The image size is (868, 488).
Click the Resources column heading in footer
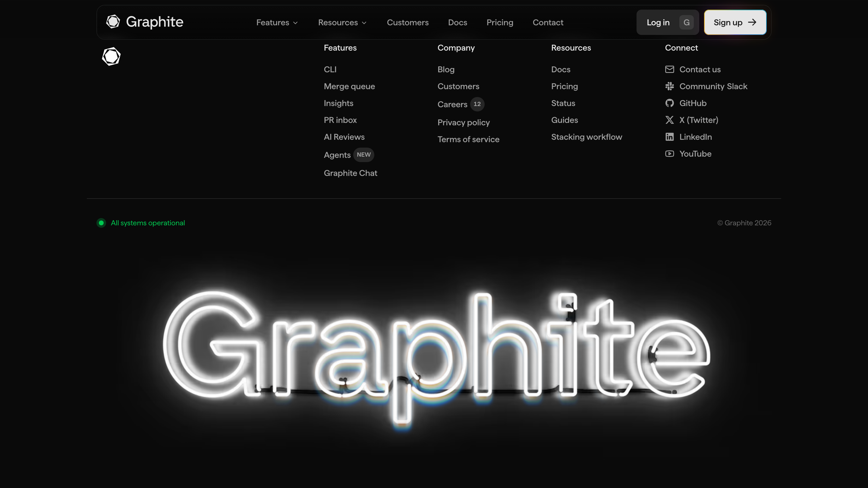tap(571, 48)
